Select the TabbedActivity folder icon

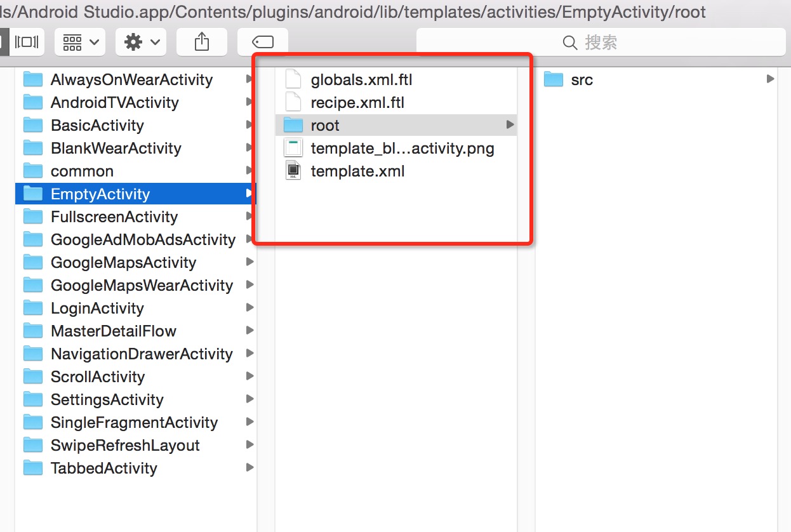pyautogui.click(x=33, y=468)
